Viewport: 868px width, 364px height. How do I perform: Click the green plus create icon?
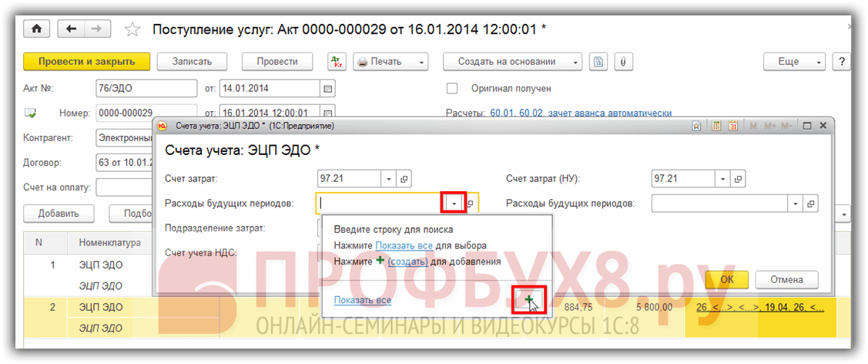click(529, 299)
